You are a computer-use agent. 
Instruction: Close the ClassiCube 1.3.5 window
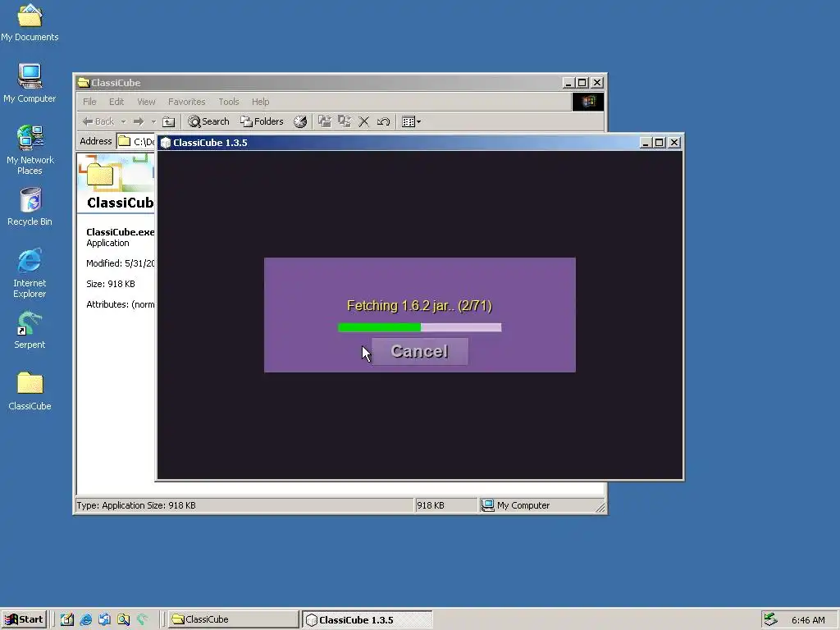point(674,143)
